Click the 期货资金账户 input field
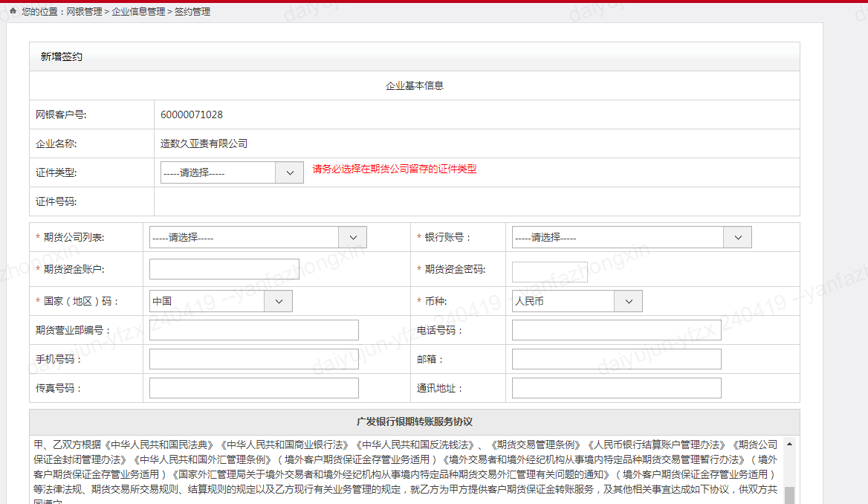 [x=224, y=269]
